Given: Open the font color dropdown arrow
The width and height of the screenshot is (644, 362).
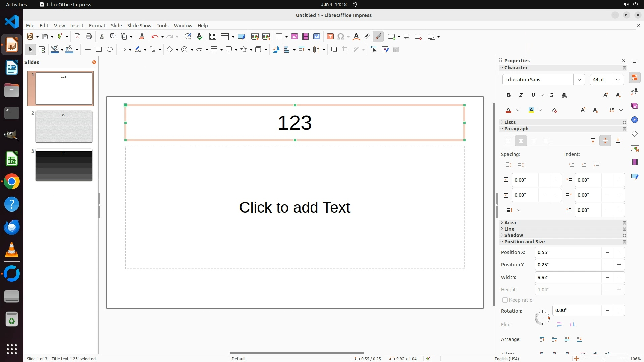Looking at the screenshot, I should pos(518,110).
